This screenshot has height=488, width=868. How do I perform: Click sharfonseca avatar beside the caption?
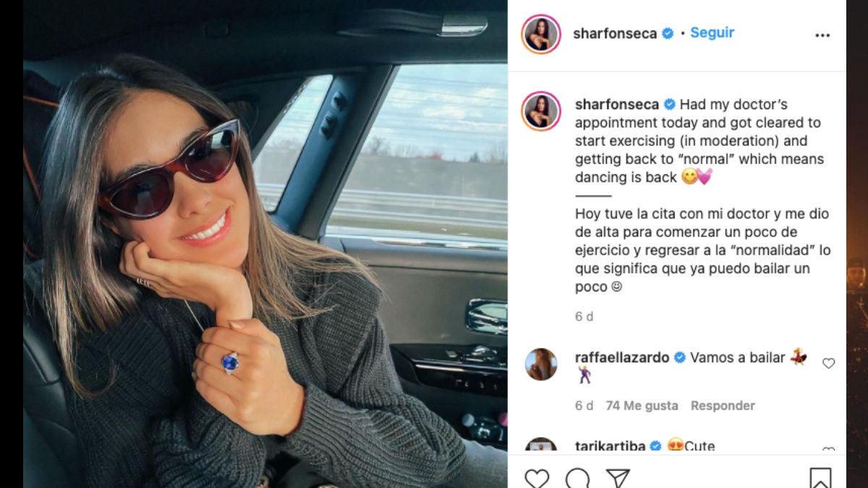[541, 111]
